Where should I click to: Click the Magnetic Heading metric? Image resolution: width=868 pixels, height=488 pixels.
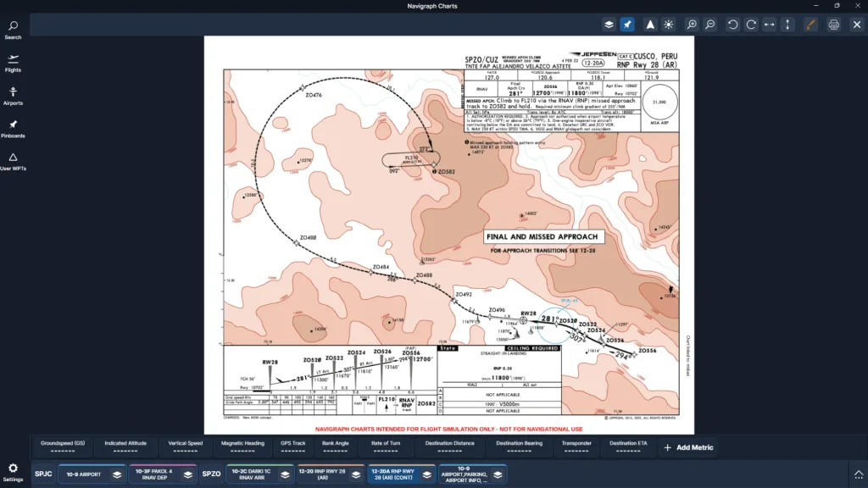click(x=242, y=447)
